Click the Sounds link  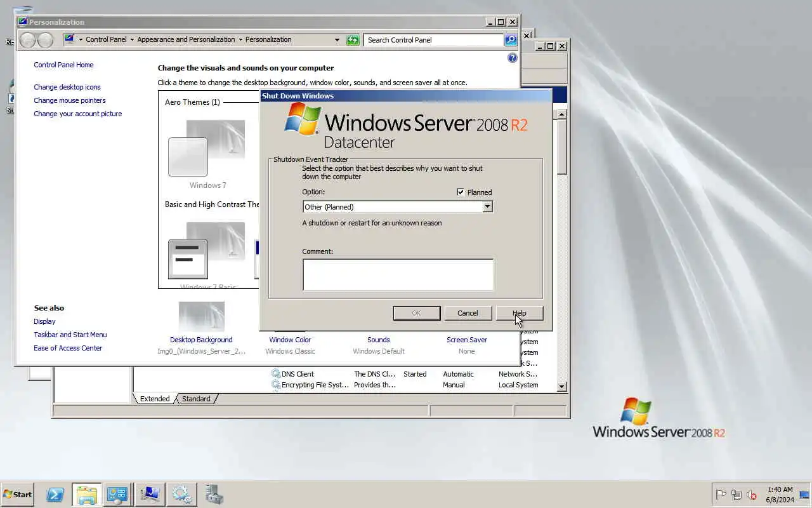[x=379, y=340]
